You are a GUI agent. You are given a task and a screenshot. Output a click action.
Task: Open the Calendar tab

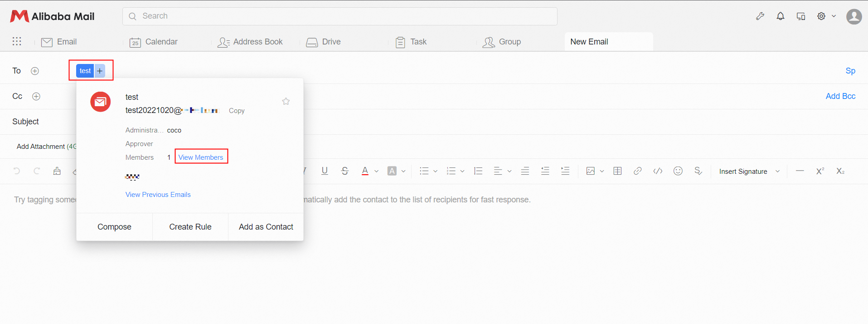[x=153, y=42]
